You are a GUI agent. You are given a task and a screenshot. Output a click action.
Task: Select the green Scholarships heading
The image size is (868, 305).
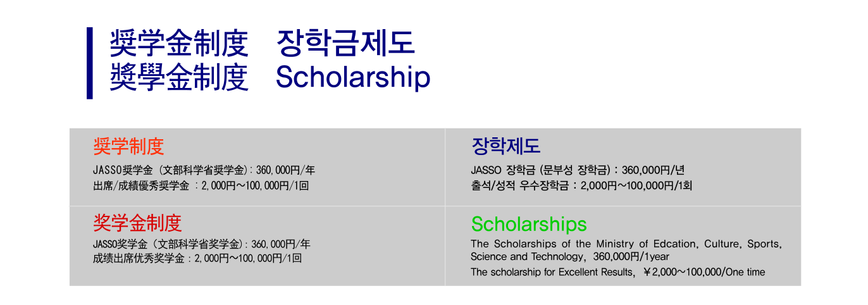529,224
